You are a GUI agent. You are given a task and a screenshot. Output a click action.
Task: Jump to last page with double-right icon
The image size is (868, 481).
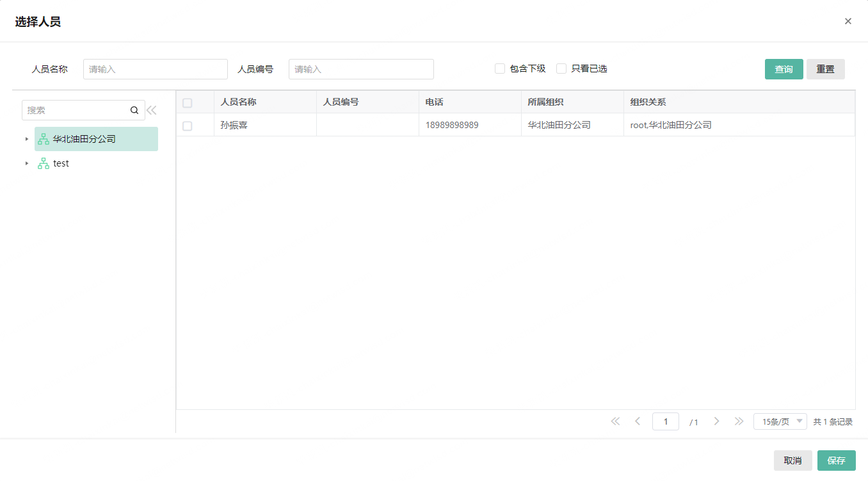tap(739, 421)
